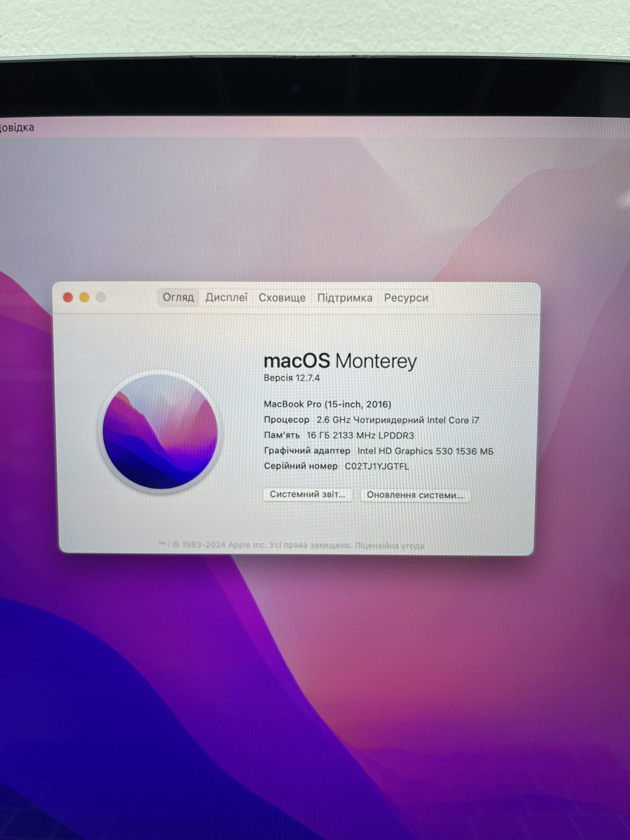Open the Ресурси tab
The height and width of the screenshot is (840, 630).
(406, 298)
